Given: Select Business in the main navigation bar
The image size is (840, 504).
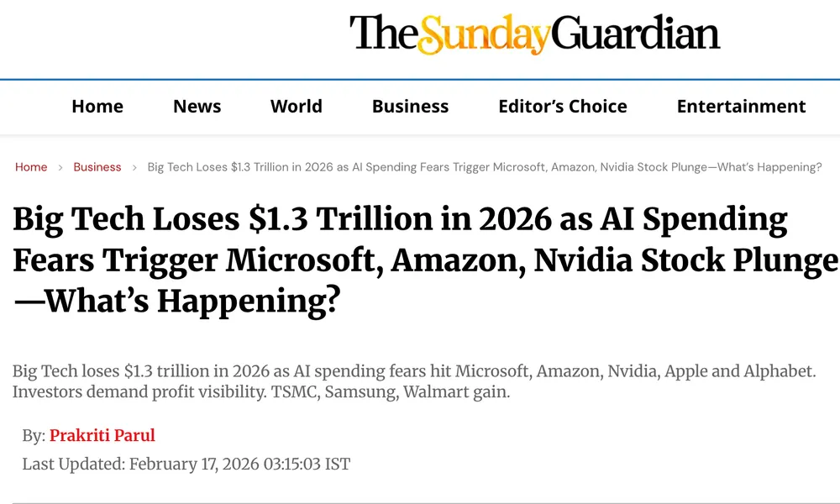Looking at the screenshot, I should 410,107.
